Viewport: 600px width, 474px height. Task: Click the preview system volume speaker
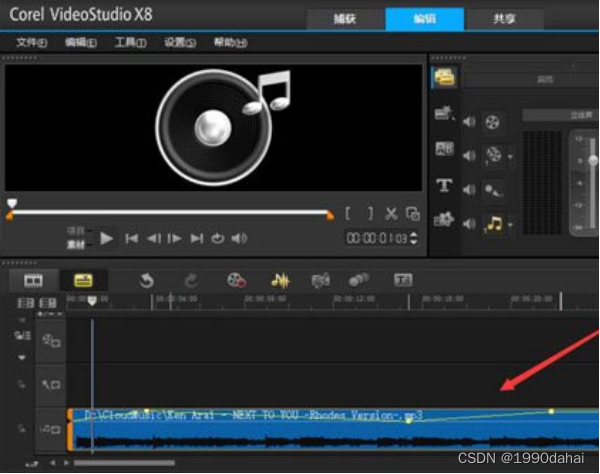coord(239,239)
